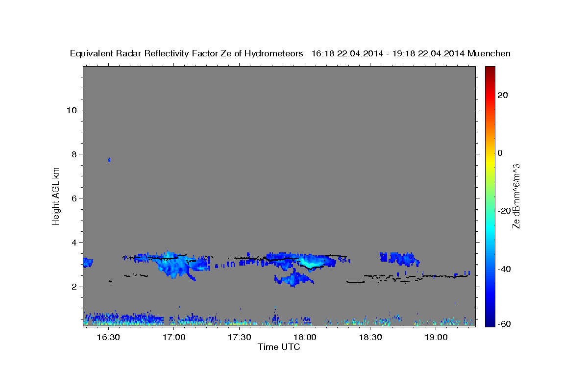Click the colorbar label '-40'

pos(504,269)
